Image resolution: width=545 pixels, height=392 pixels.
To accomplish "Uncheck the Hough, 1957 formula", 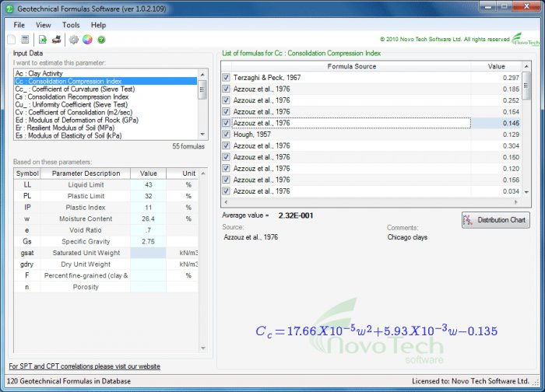I will point(227,134).
